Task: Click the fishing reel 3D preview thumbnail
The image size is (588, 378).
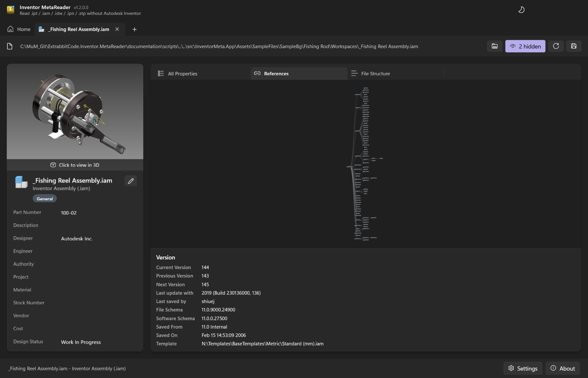Action: [x=75, y=111]
